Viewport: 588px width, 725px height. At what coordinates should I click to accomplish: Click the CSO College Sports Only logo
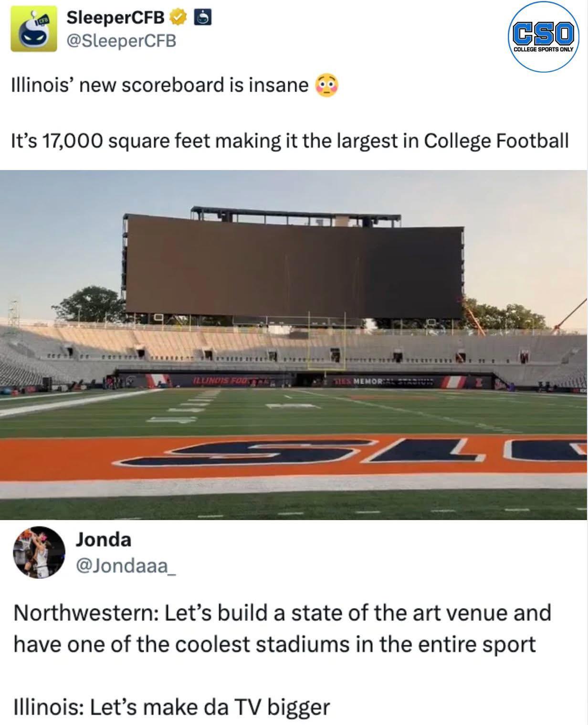[544, 37]
